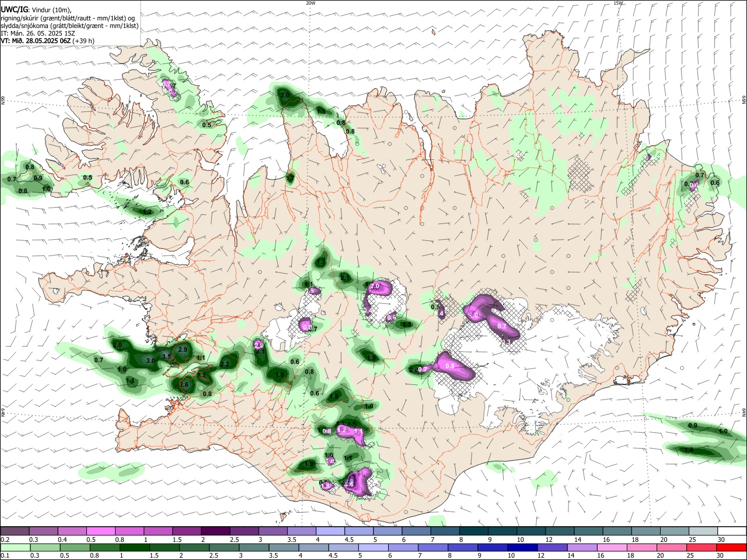747x560 pixels.
Task: Select the 25–30 red-pink rain legend swatch
Action: (x=701, y=547)
